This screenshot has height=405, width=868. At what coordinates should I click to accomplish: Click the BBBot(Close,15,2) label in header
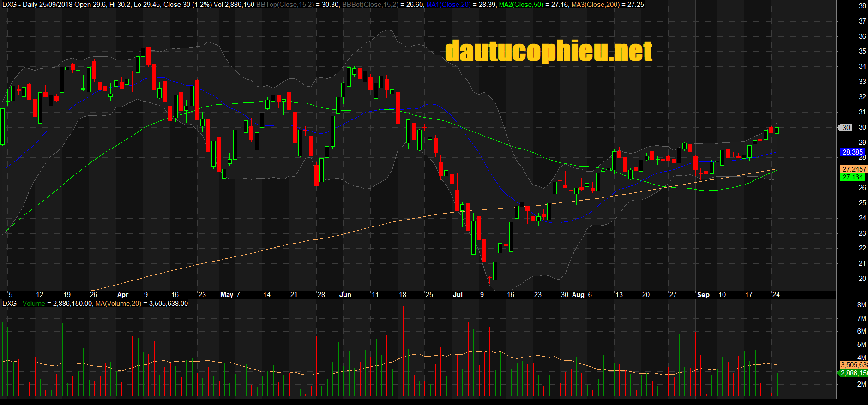tap(370, 5)
